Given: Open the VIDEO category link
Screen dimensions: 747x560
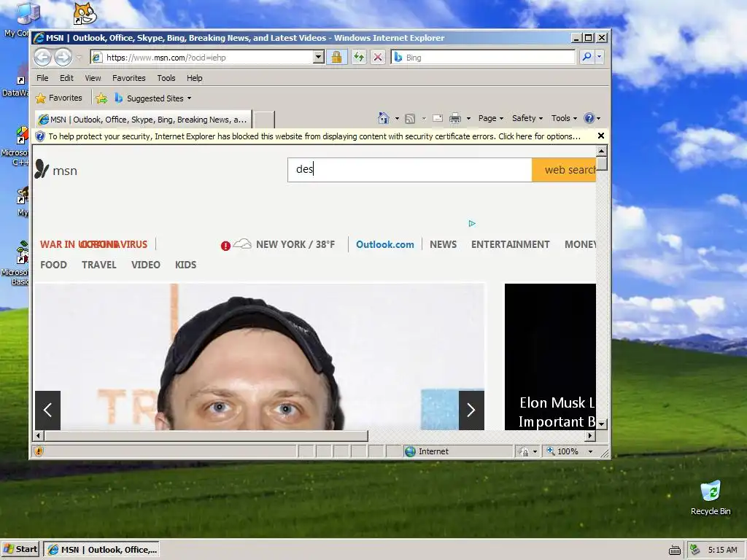Looking at the screenshot, I should coord(146,265).
